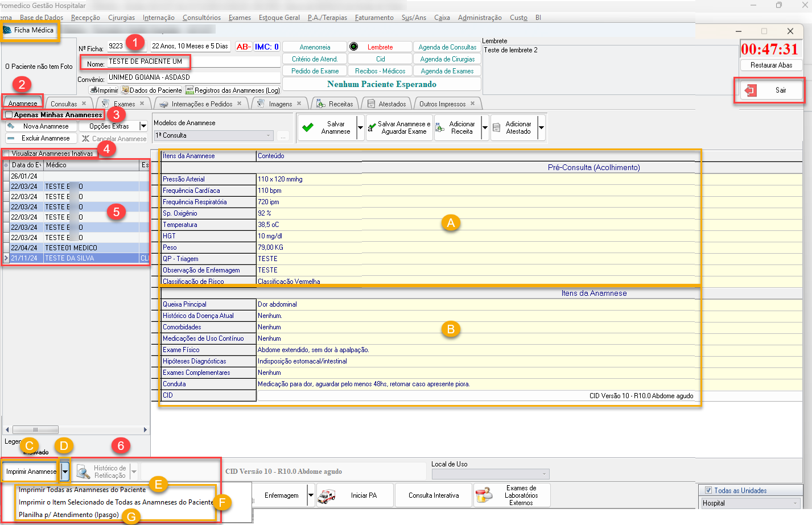812x525 pixels.
Task: Select the 22/04/24 TESTE01 MEDICO row
Action: coord(76,248)
